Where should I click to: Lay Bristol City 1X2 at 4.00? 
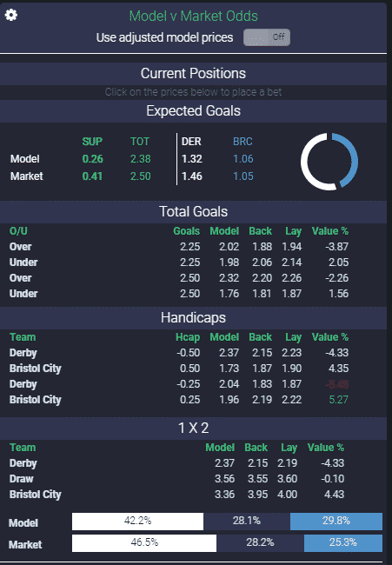[x=287, y=495]
